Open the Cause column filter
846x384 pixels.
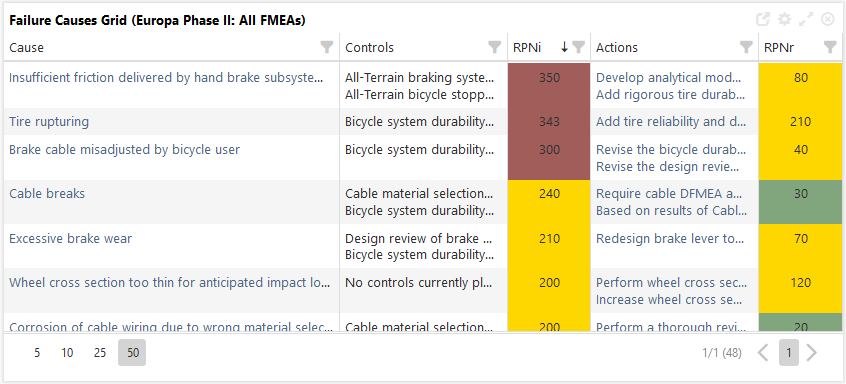pyautogui.click(x=326, y=47)
